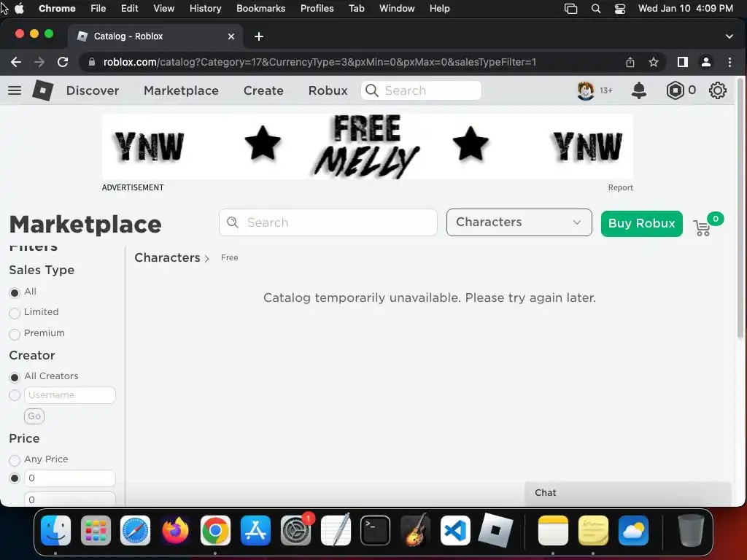Screen dimensions: 747x560
Task: Click the address bar URL
Action: pos(320,62)
